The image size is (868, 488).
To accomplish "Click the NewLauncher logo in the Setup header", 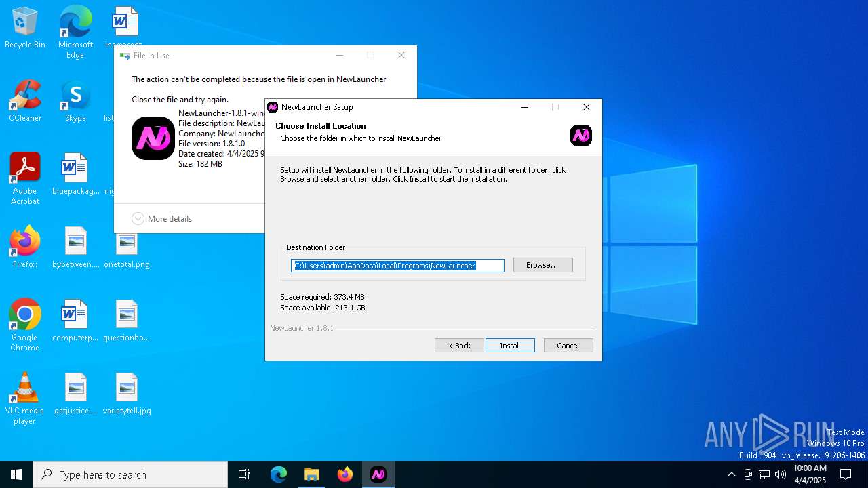I will point(581,136).
